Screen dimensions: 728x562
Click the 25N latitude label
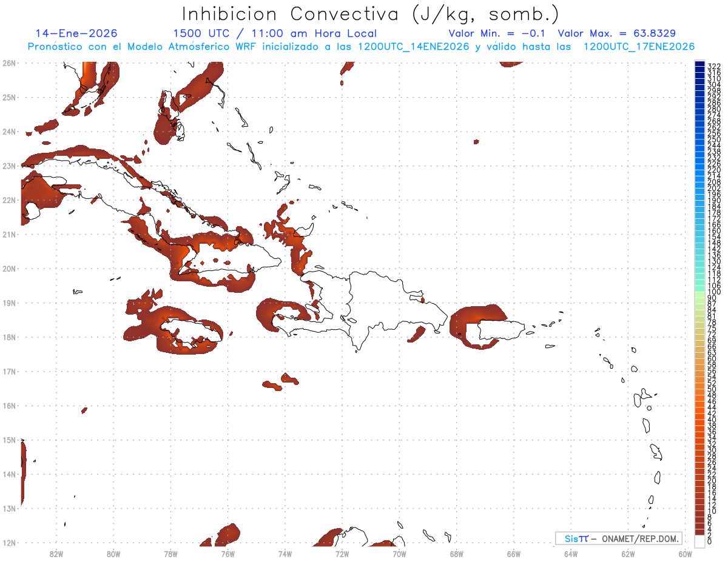[8, 97]
